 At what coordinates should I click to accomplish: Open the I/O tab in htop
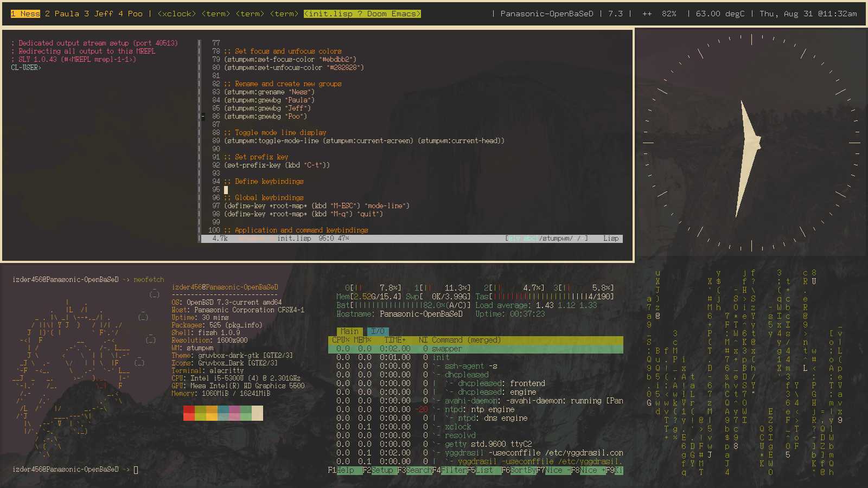click(x=378, y=331)
